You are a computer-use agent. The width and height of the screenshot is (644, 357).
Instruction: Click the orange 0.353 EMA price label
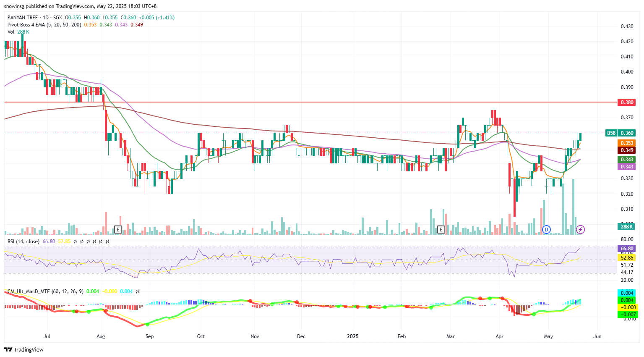click(x=627, y=143)
